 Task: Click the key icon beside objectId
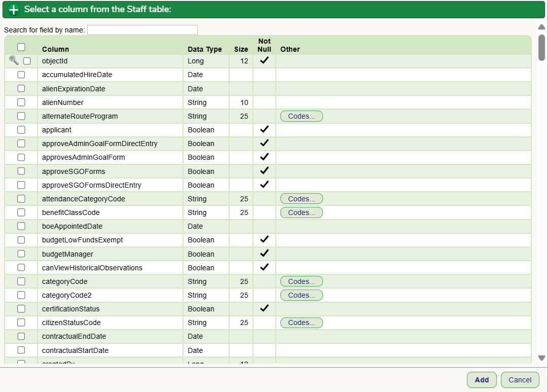tap(14, 60)
